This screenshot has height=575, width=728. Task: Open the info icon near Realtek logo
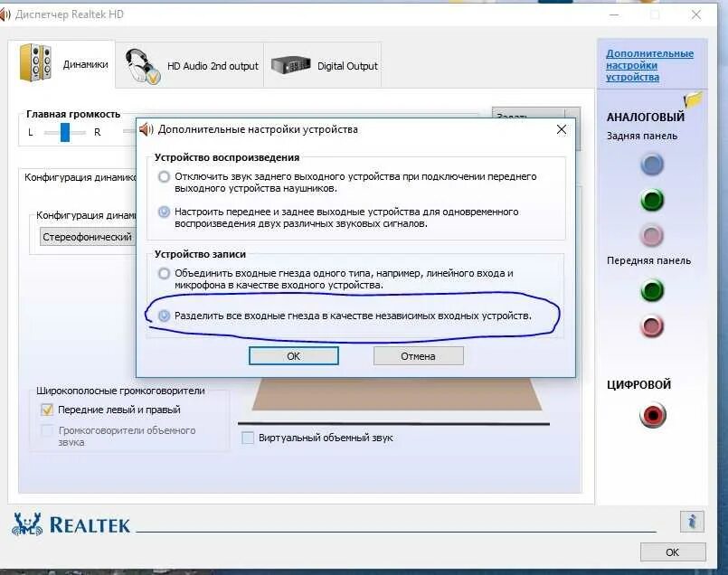tap(692, 522)
